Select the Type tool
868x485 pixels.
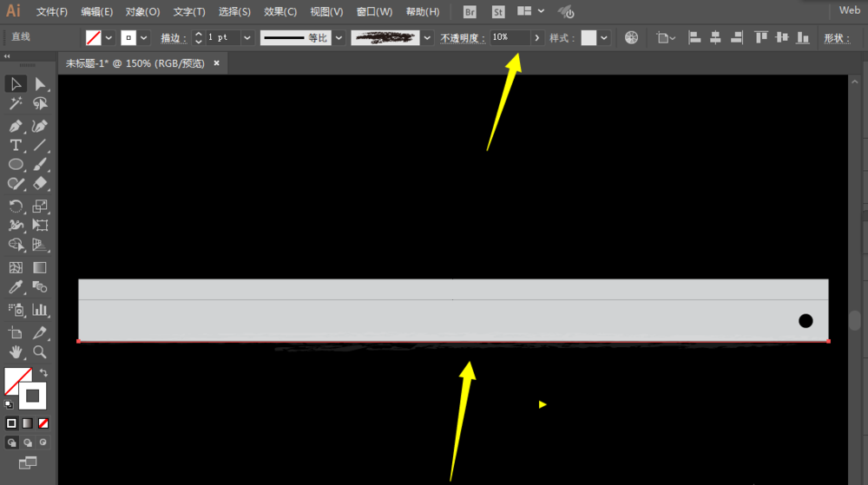tap(16, 146)
